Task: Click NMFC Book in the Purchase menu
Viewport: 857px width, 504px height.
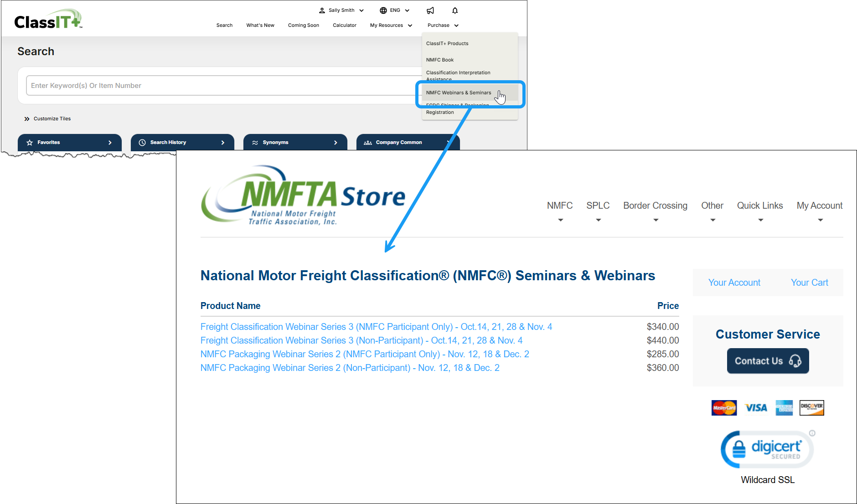Action: tap(439, 60)
